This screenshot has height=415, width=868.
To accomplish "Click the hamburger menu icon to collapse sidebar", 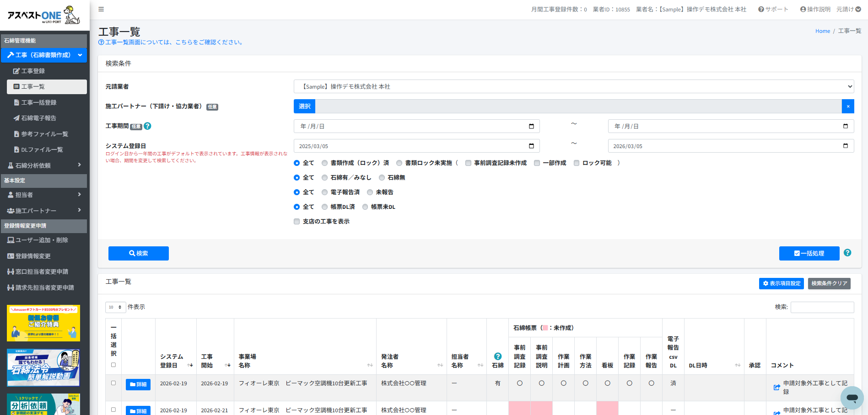I will [x=101, y=9].
